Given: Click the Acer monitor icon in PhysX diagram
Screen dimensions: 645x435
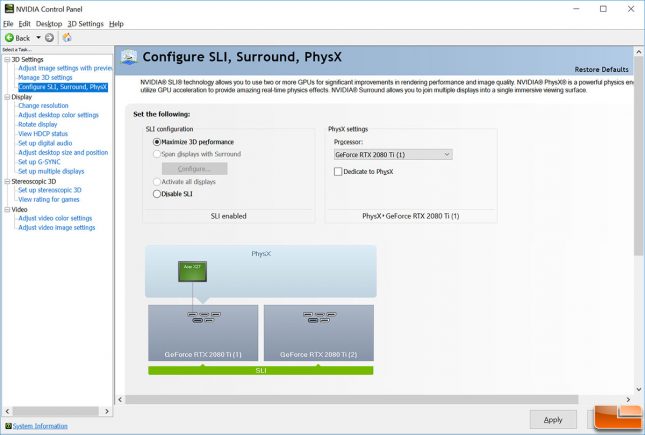Looking at the screenshot, I should (193, 272).
